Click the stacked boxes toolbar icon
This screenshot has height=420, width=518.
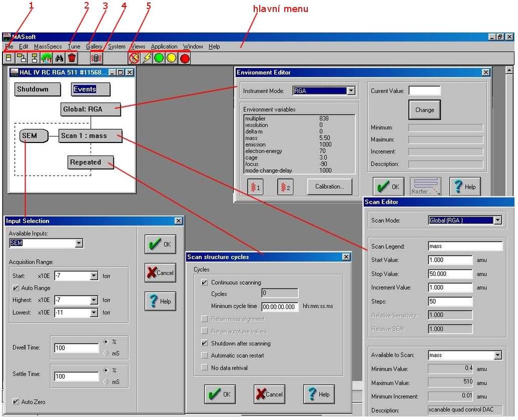point(34,59)
